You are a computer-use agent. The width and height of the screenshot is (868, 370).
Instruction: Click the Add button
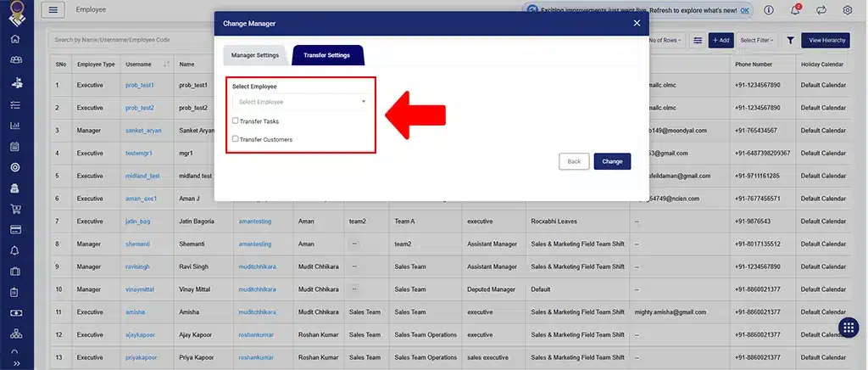point(721,41)
